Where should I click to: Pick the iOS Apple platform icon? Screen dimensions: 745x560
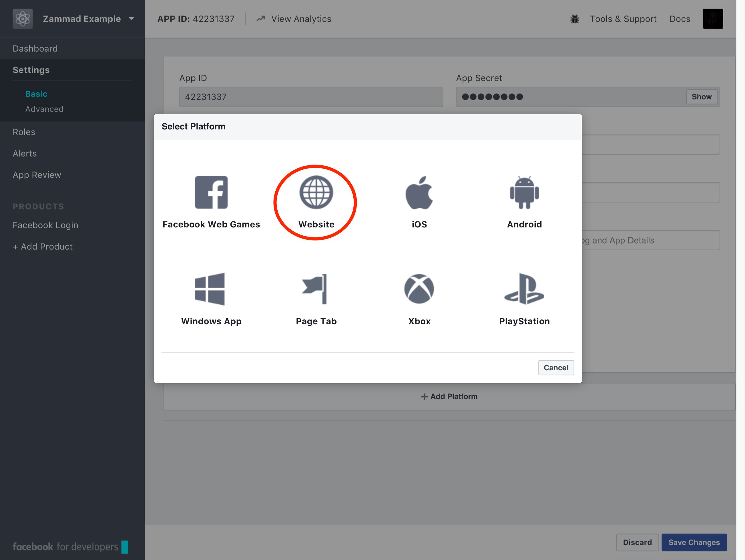tap(419, 192)
